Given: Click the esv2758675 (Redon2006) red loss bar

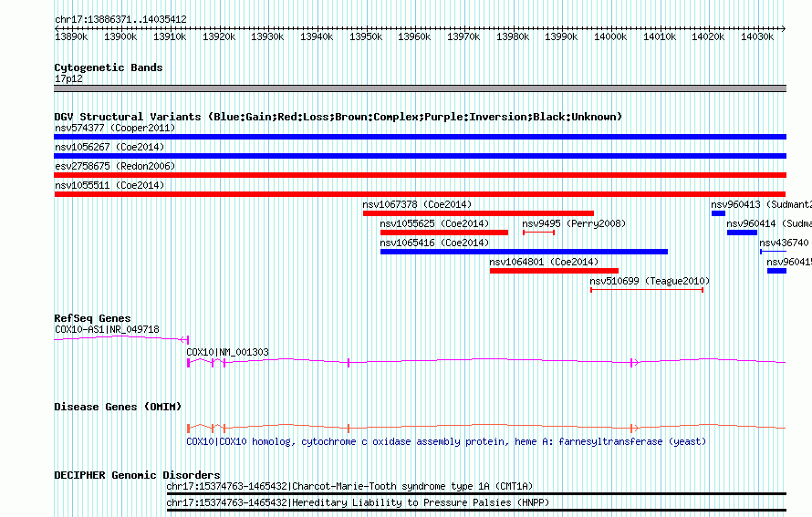Looking at the screenshot, I should point(420,175).
